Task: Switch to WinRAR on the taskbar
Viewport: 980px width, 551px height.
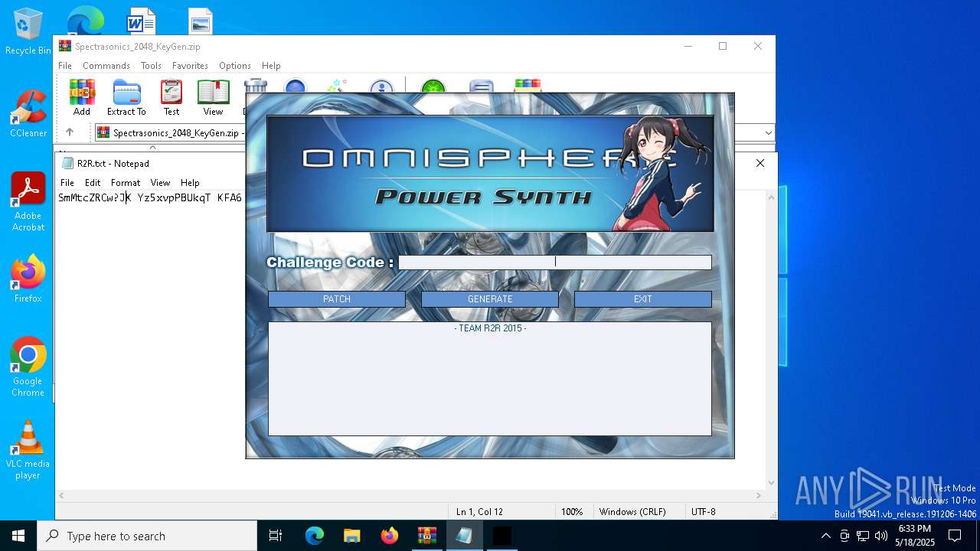Action: coord(426,536)
